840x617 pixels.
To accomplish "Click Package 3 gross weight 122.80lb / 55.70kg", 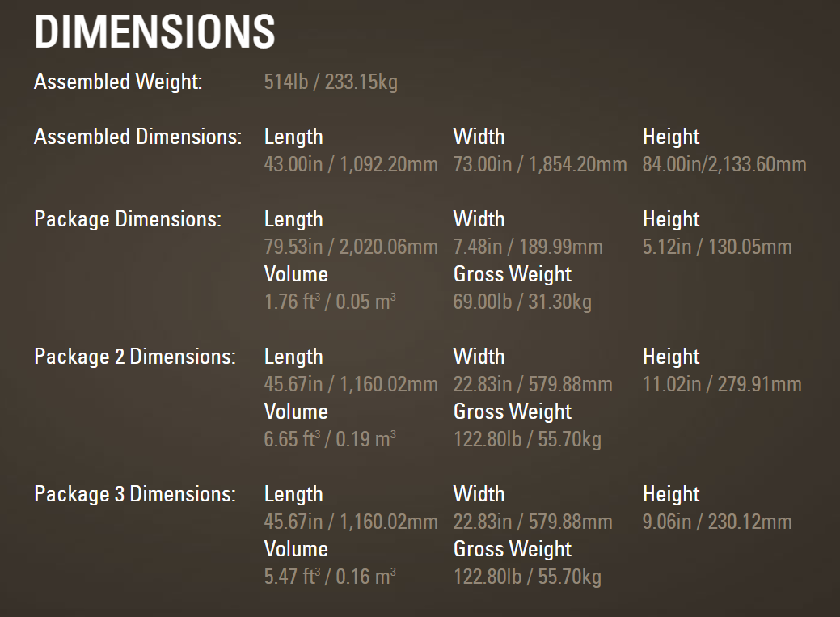I will coord(528,577).
